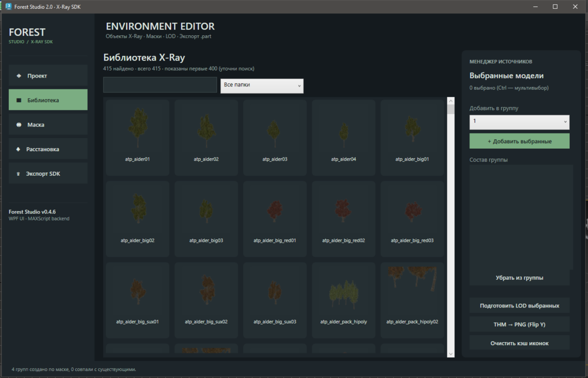Click the library scrollbar up arrow
This screenshot has height=378, width=588.
pos(451,101)
